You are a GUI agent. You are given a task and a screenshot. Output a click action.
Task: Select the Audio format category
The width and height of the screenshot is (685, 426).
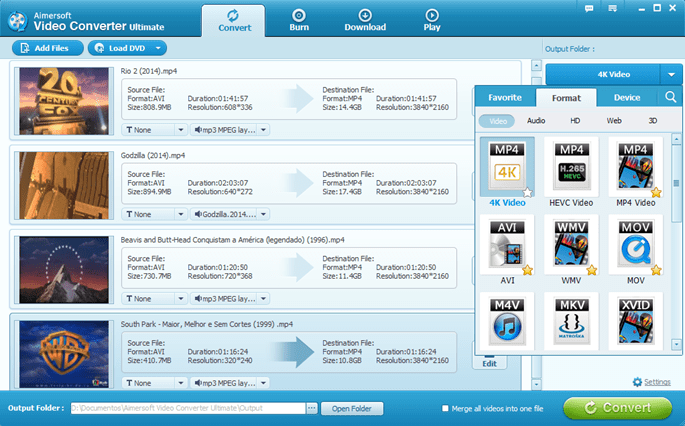click(x=536, y=121)
